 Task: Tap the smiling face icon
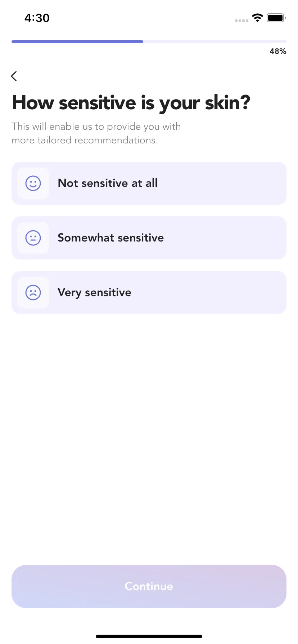click(x=33, y=183)
